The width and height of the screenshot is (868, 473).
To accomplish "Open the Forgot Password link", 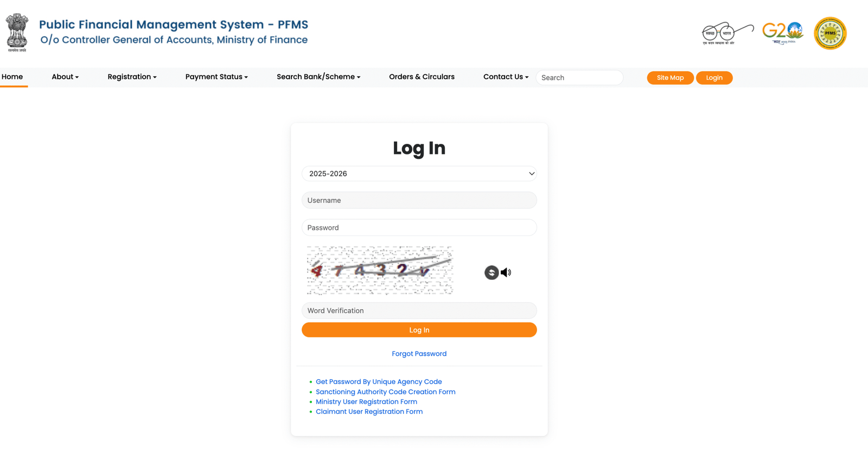I will [x=419, y=354].
